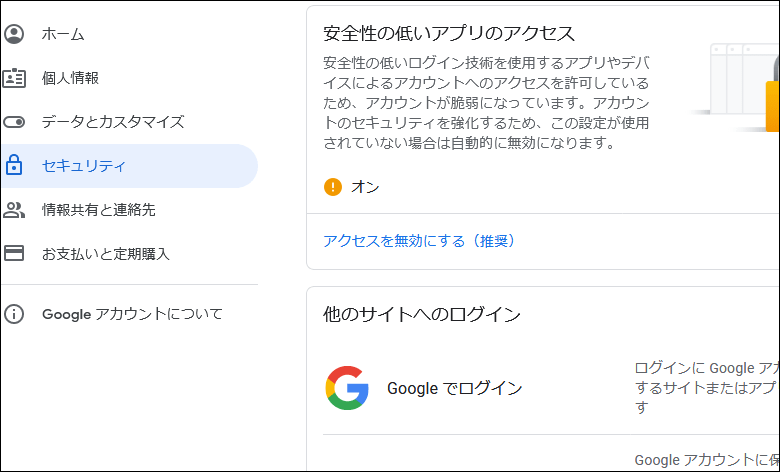Image resolution: width=780 pixels, height=472 pixels.
Task: Click the 安全性の低いアプリのアクセス heading
Action: 449,33
